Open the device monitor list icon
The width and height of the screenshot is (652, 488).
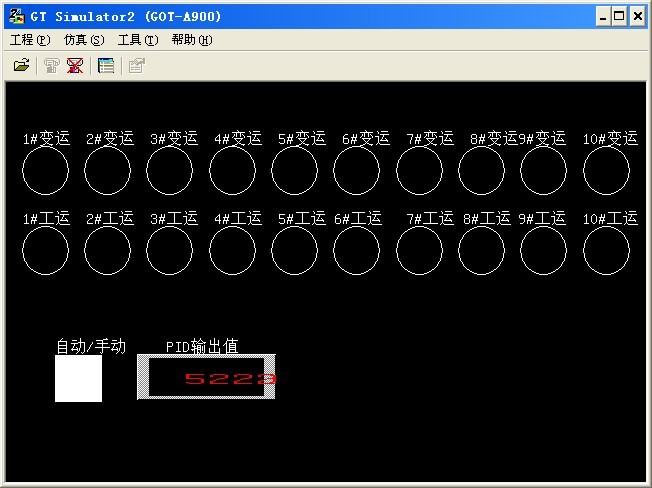tap(106, 66)
